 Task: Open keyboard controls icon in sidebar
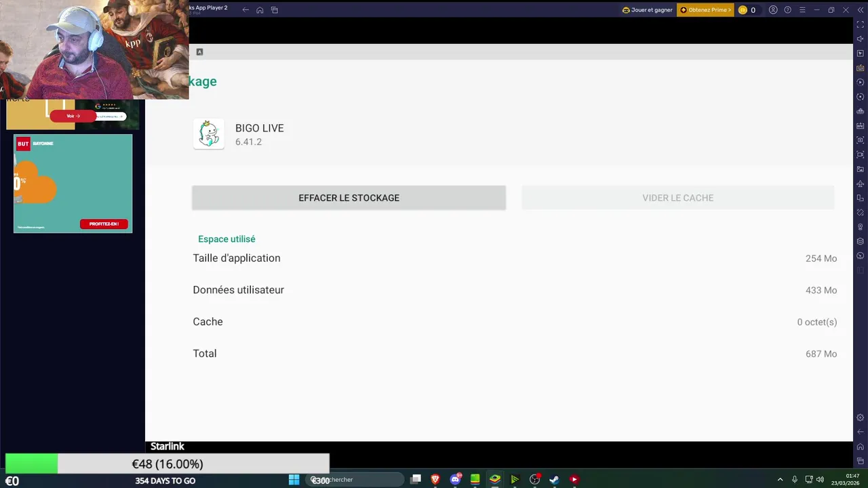coord(861,68)
